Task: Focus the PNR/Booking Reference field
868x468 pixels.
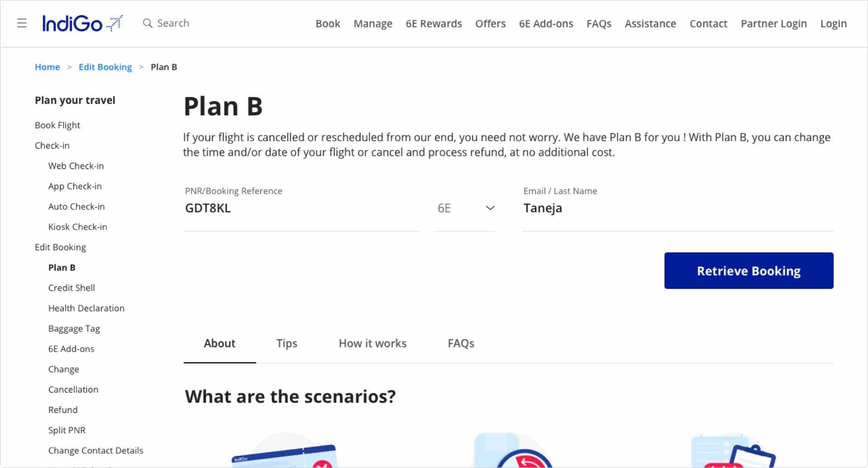Action: tap(301, 208)
